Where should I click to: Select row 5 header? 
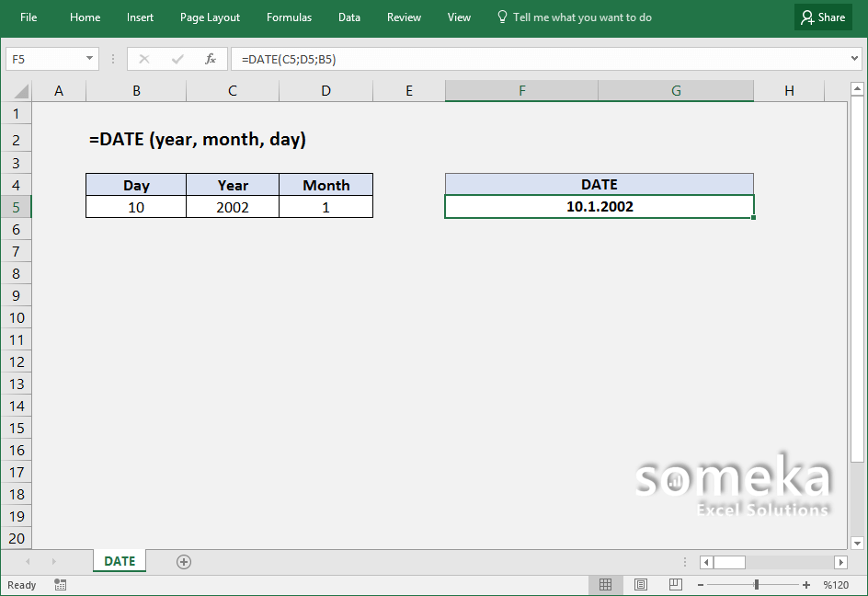tap(16, 207)
